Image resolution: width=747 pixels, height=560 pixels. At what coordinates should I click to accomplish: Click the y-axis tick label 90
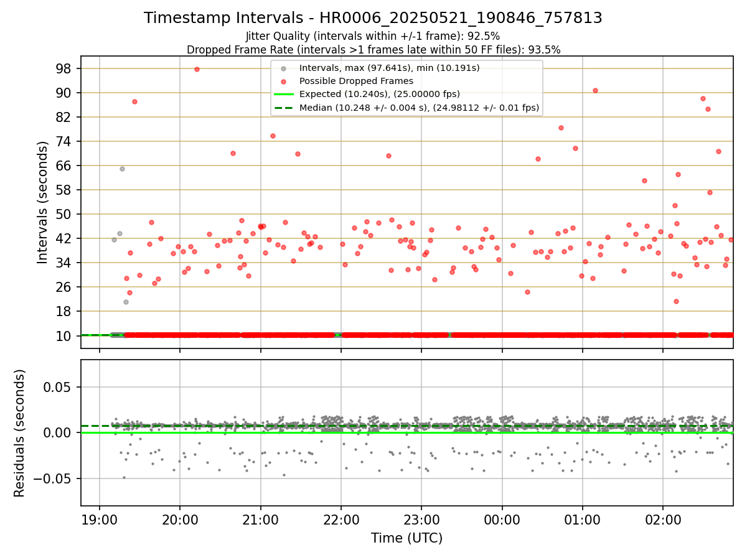(x=65, y=93)
